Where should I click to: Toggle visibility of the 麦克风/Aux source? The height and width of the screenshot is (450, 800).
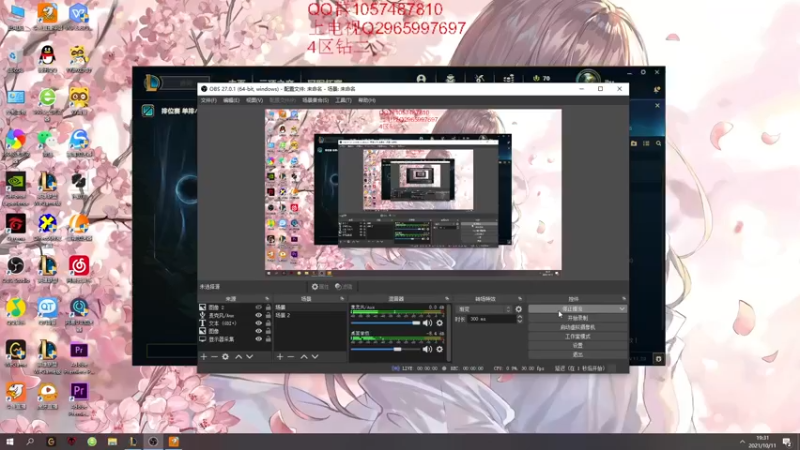pyautogui.click(x=258, y=315)
